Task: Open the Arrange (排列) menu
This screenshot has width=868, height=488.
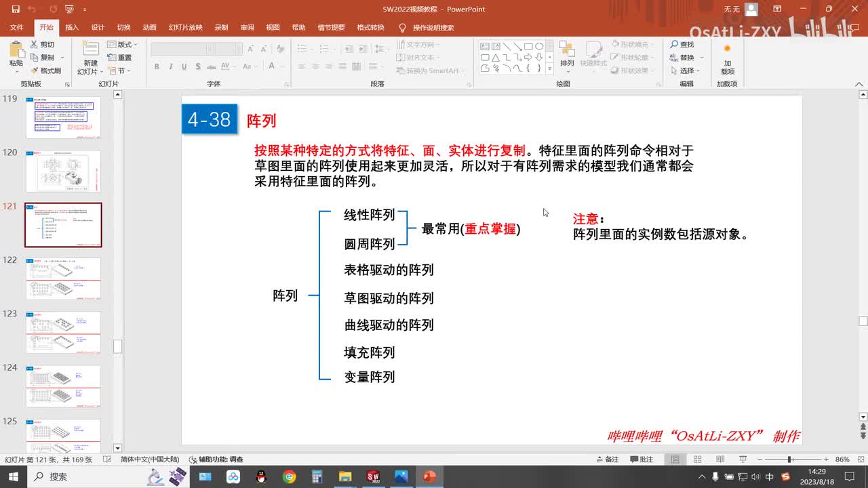Action: click(567, 56)
